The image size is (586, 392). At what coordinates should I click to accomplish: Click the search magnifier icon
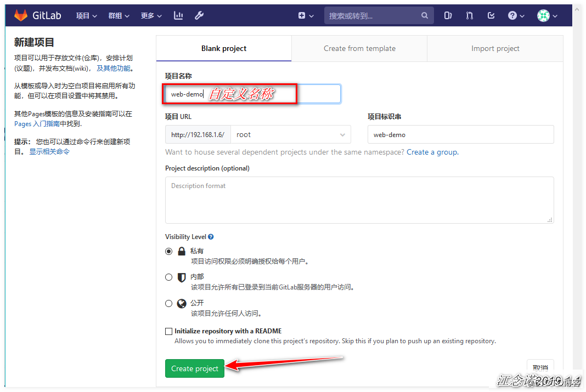point(425,15)
